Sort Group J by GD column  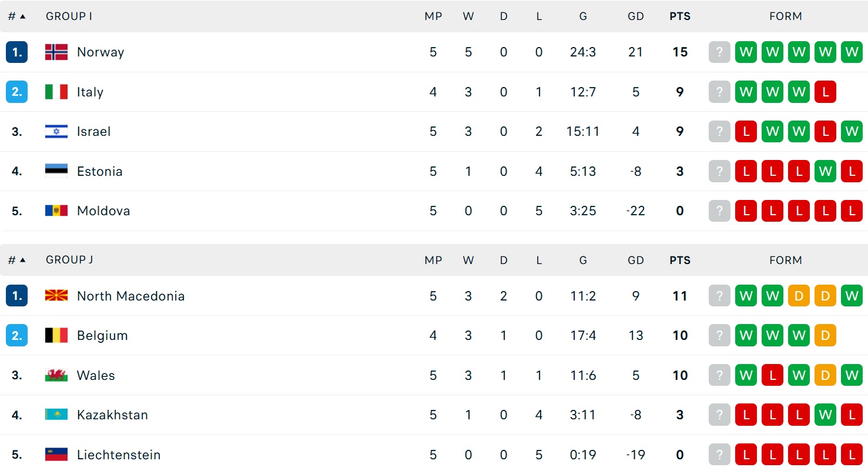[636, 261]
